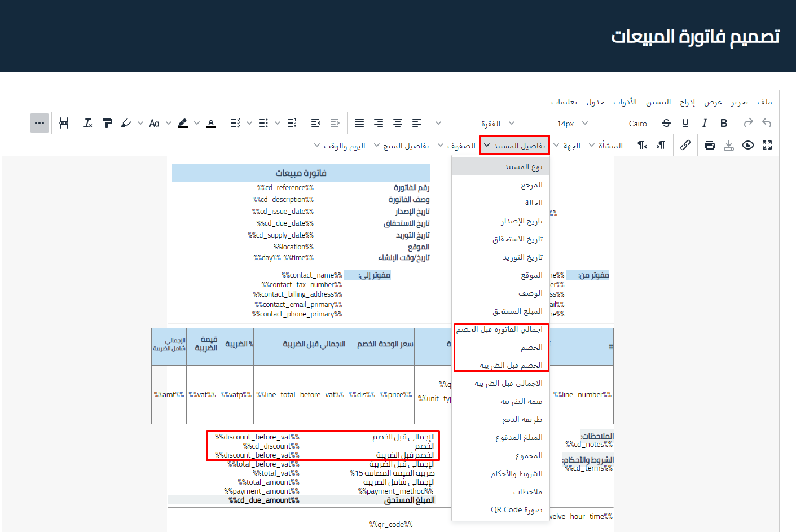
Task: Open the عرض menu
Action: (713, 102)
